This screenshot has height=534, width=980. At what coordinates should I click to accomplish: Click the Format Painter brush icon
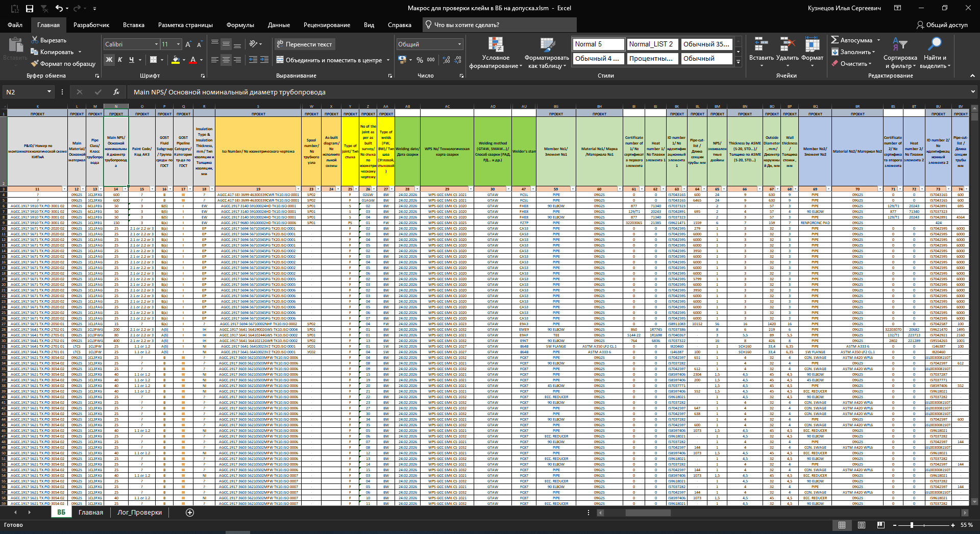click(x=35, y=64)
